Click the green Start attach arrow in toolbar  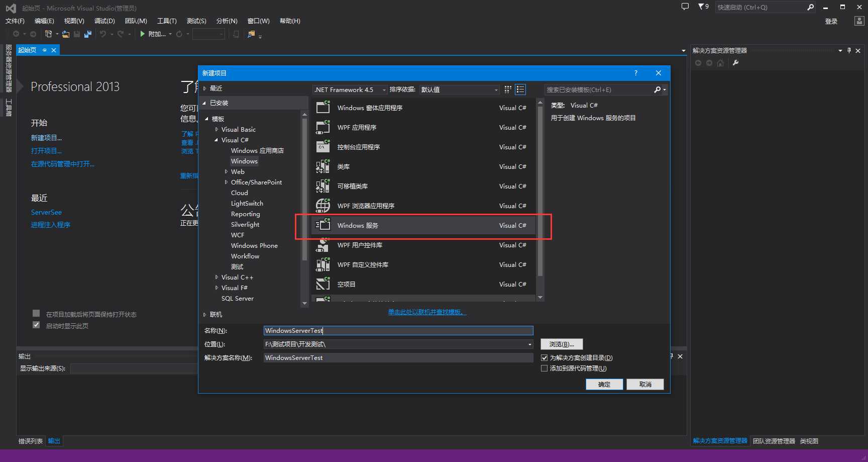pos(143,34)
